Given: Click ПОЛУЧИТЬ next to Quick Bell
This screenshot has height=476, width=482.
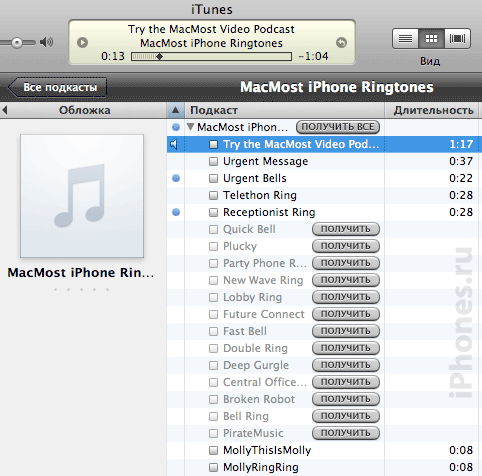Looking at the screenshot, I should click(x=346, y=229).
